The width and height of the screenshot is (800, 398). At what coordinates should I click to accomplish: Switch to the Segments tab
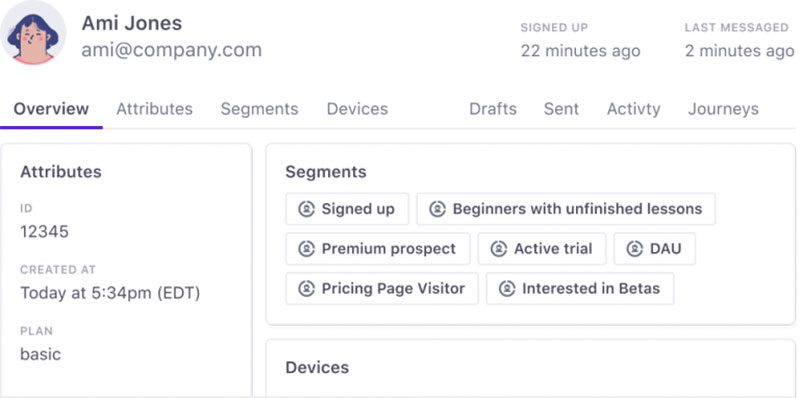[259, 109]
